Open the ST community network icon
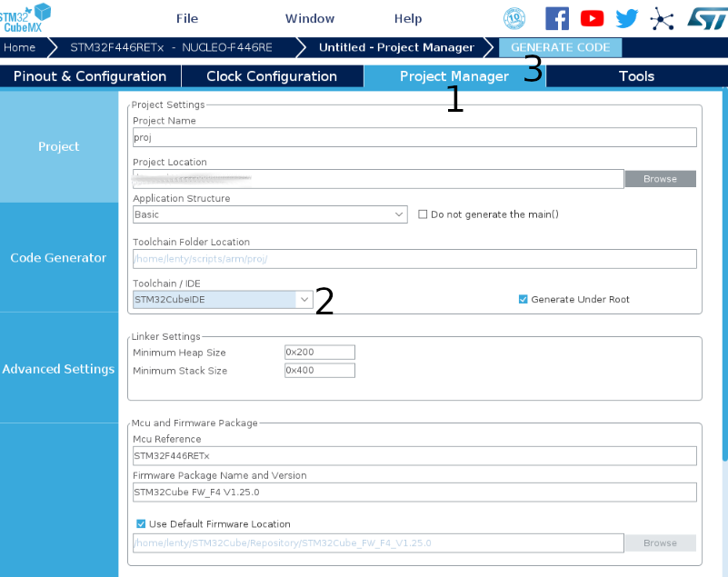 pos(662,18)
